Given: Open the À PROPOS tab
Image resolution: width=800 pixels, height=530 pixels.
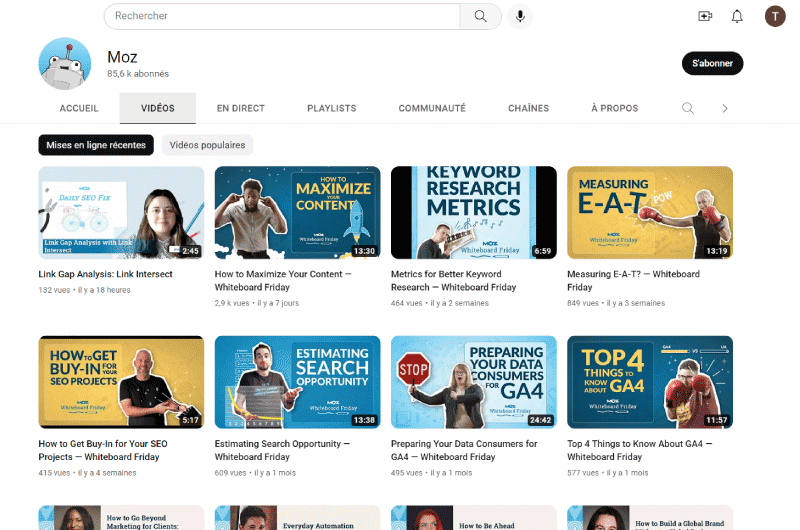Looking at the screenshot, I should point(615,108).
